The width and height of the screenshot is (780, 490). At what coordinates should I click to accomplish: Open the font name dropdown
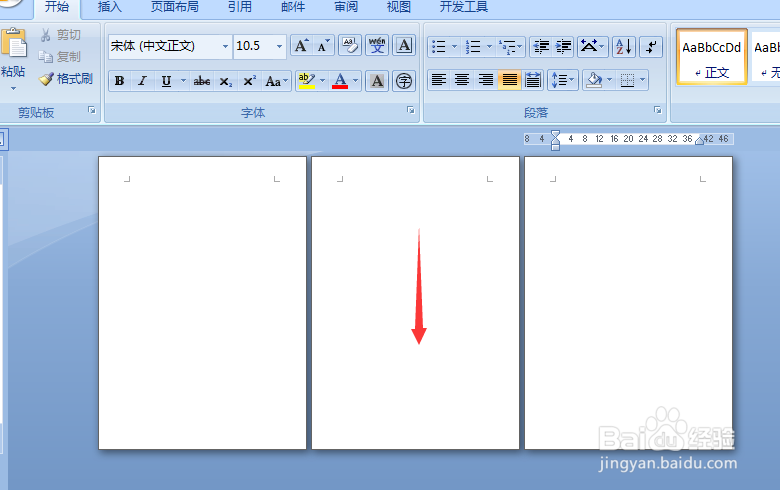[x=225, y=46]
